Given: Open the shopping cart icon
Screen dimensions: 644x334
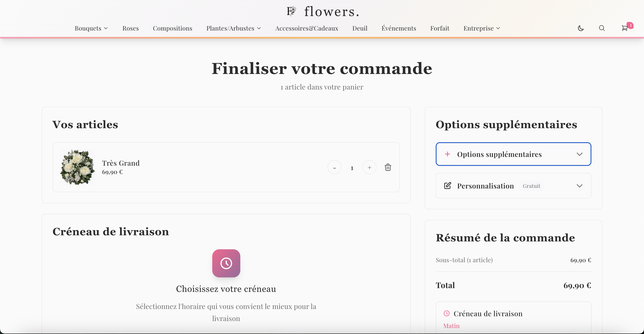Looking at the screenshot, I should tap(625, 28).
